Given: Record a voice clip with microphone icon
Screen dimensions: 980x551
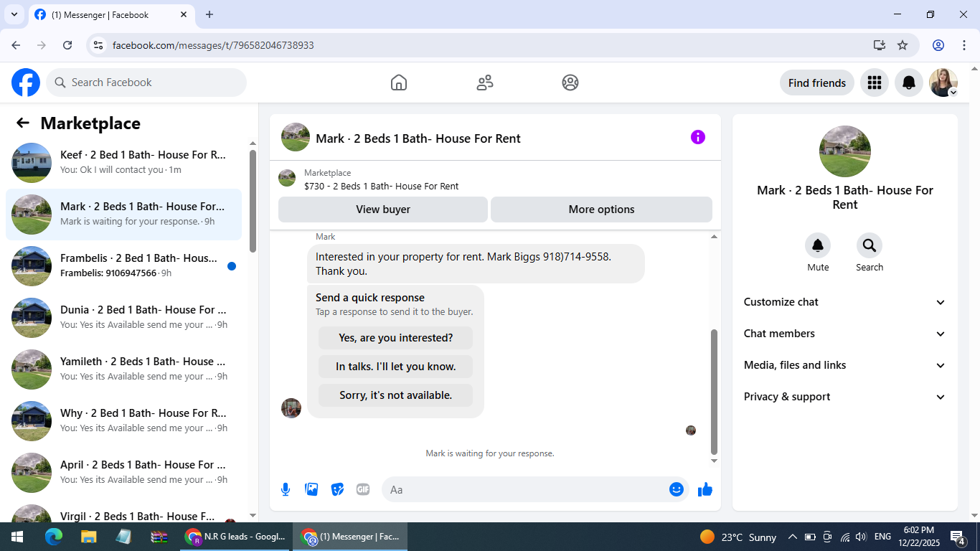Looking at the screenshot, I should (x=286, y=489).
